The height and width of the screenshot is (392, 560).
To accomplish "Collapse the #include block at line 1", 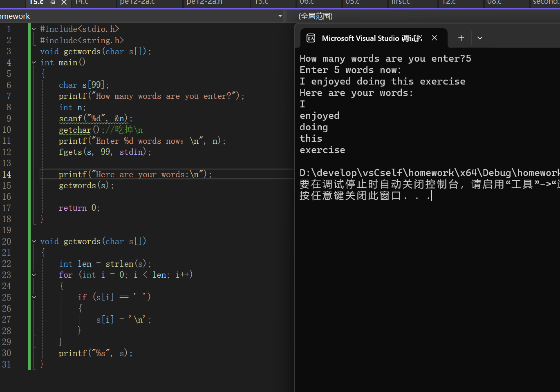I will pos(34,29).
